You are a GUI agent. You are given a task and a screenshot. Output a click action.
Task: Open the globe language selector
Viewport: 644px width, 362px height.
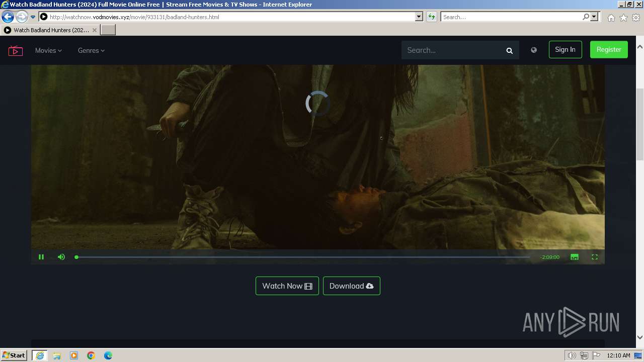[534, 50]
